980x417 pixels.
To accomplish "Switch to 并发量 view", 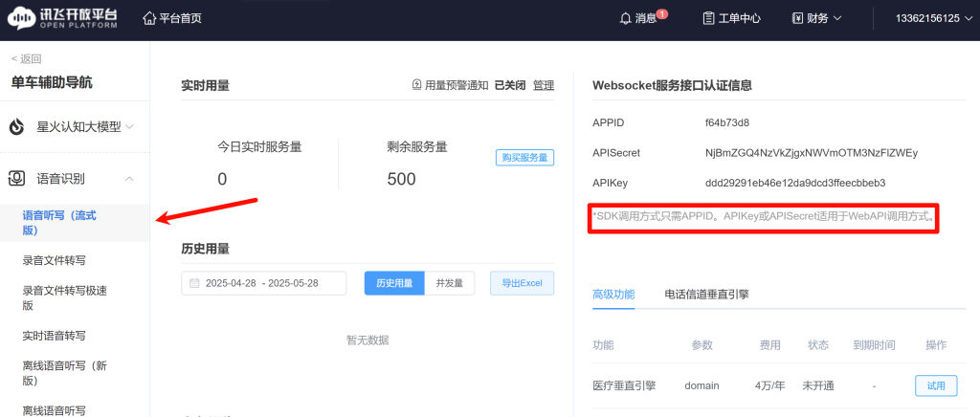I will [449, 283].
